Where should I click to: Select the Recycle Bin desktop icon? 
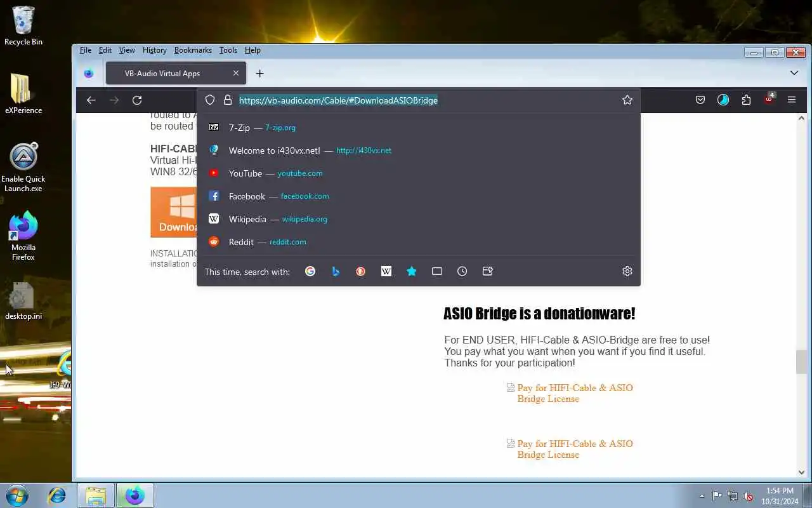[x=23, y=26]
